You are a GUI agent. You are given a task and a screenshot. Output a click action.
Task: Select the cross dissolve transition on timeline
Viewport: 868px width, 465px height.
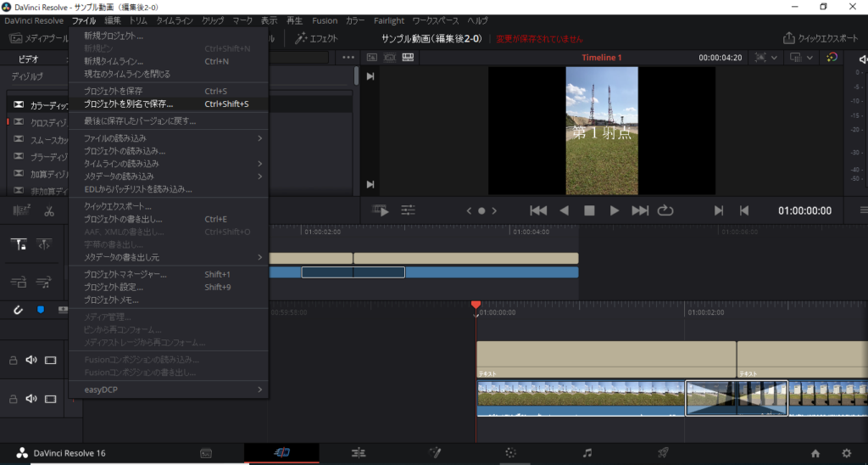point(737,398)
